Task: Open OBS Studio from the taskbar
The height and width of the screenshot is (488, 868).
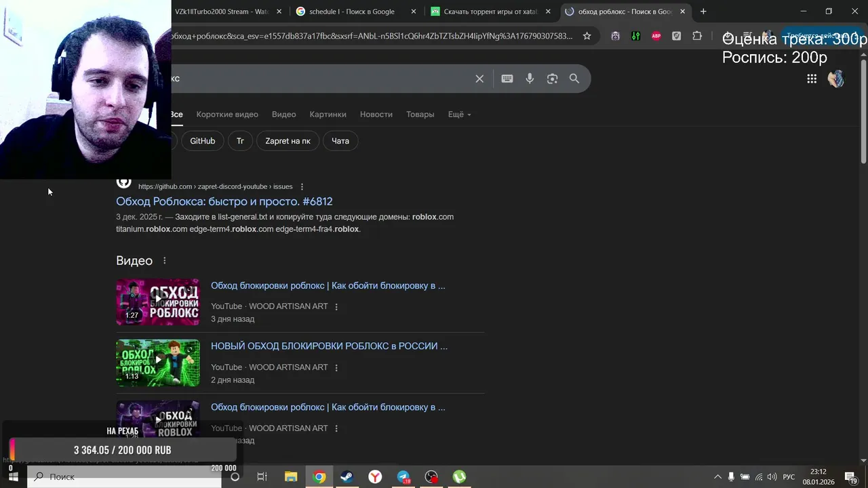Action: click(431, 476)
